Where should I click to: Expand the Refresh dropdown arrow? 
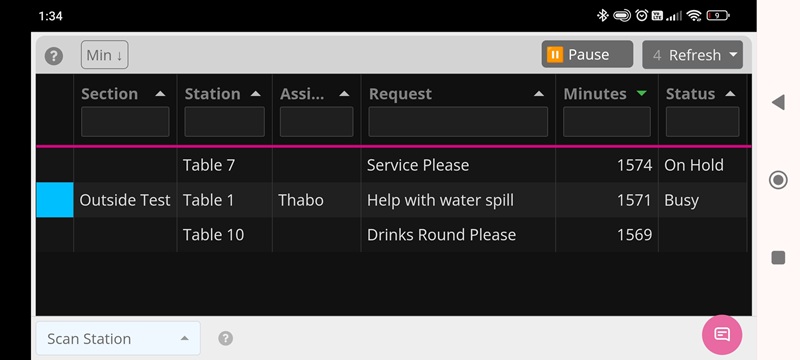(x=733, y=54)
